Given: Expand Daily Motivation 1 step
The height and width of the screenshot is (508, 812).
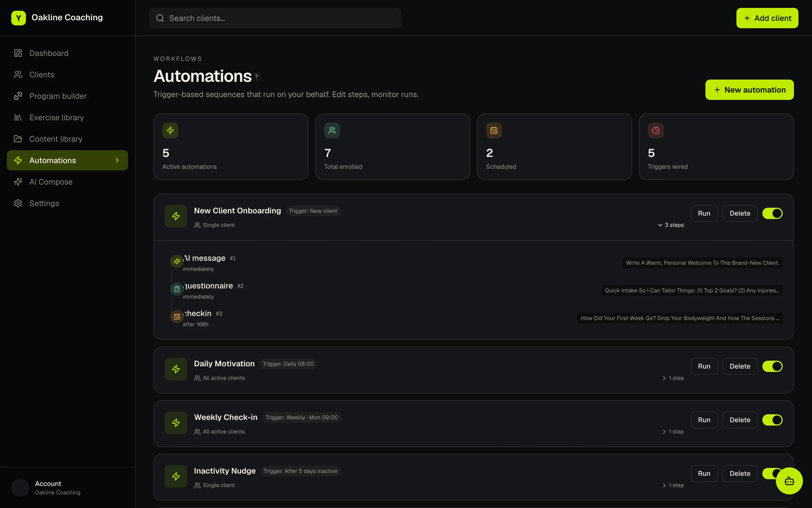Looking at the screenshot, I should (x=673, y=378).
